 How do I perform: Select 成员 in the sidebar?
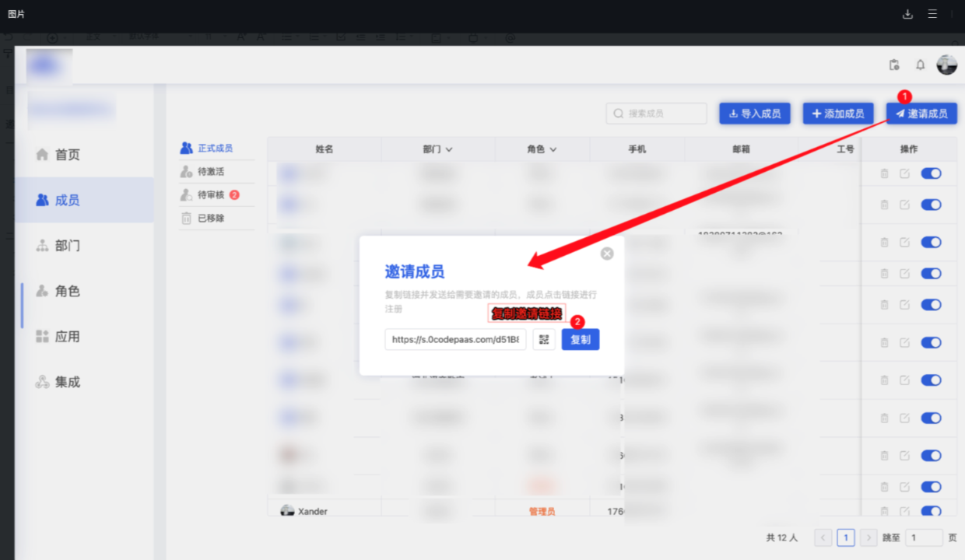tap(84, 200)
